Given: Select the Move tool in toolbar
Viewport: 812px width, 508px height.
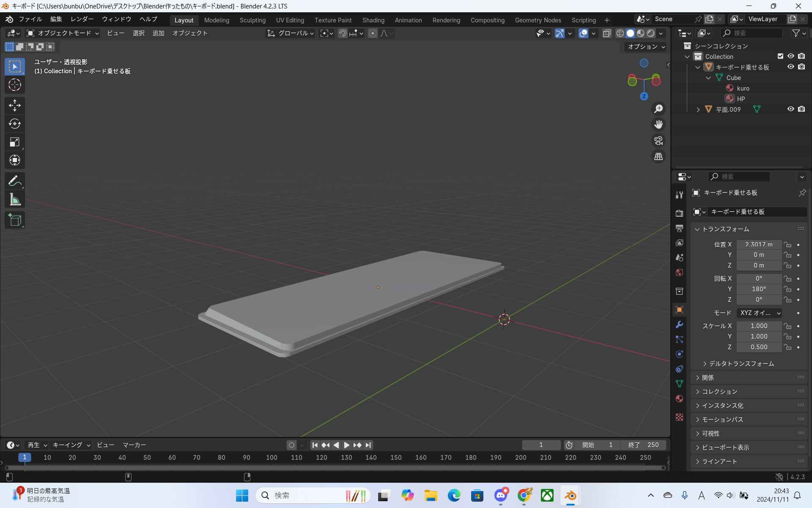Looking at the screenshot, I should coord(15,105).
